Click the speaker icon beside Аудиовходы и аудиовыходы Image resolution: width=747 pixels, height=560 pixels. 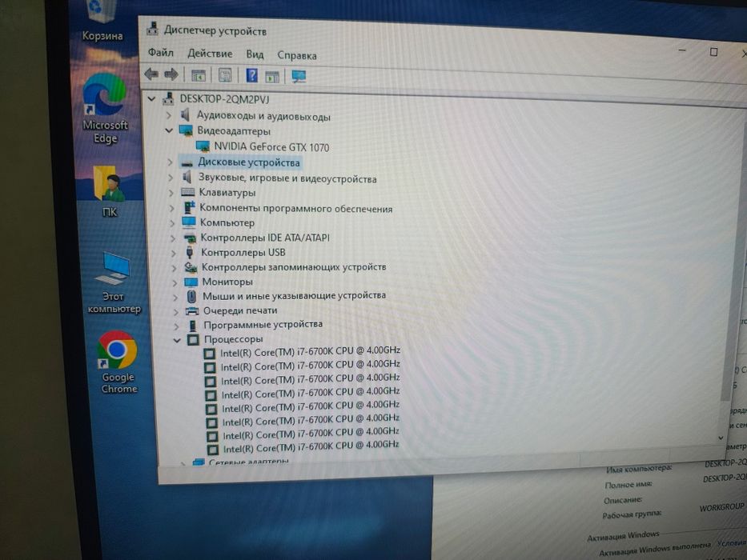tap(185, 114)
